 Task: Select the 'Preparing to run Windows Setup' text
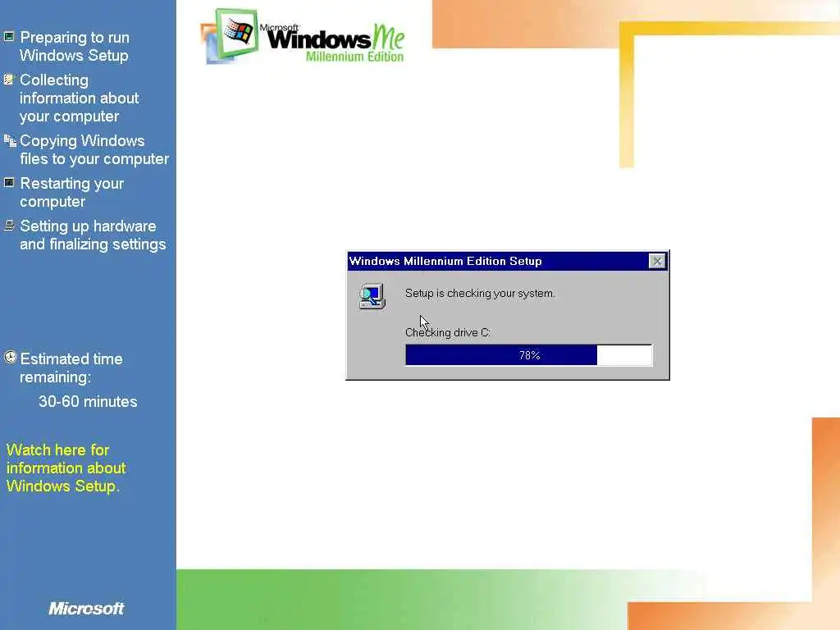(x=75, y=46)
